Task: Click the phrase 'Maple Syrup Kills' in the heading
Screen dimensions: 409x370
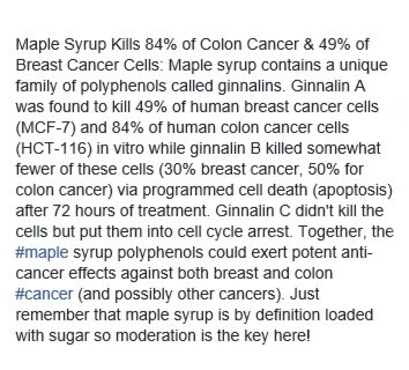Action: [78, 45]
